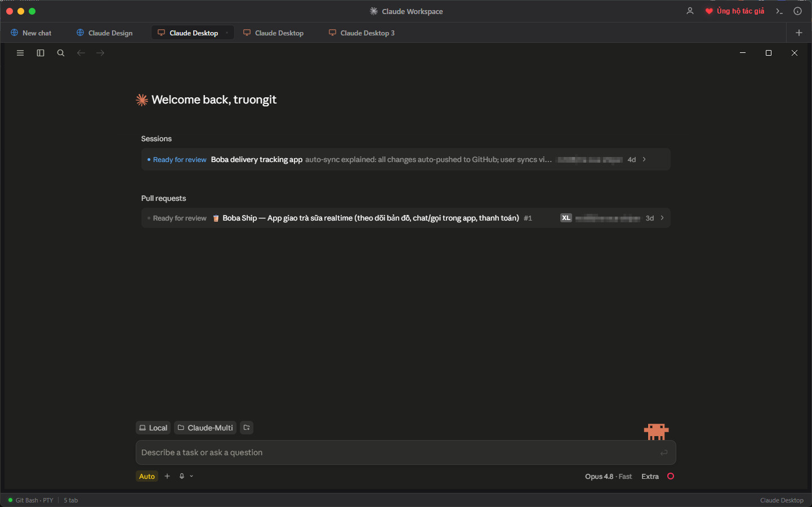
Task: Click the microphone icon
Action: coord(182,476)
